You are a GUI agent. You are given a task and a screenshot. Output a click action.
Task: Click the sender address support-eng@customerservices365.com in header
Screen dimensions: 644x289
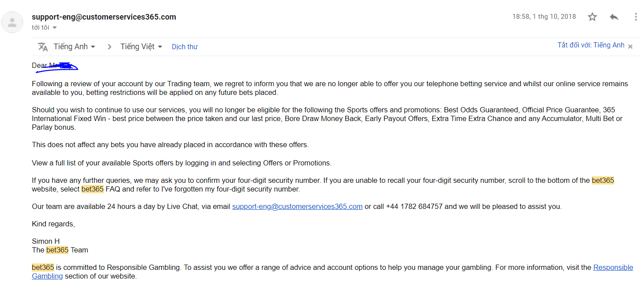point(104,17)
